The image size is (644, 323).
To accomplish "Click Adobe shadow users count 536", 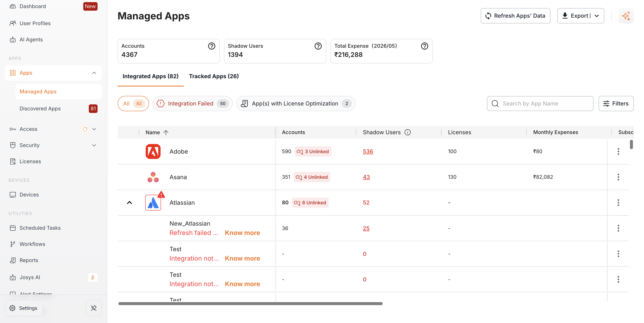I will coord(368,152).
